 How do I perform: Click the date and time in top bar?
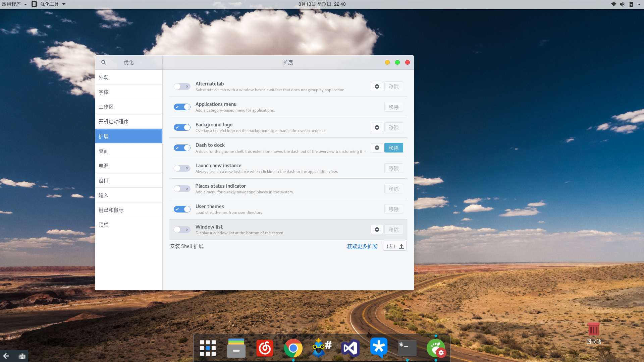[322, 4]
